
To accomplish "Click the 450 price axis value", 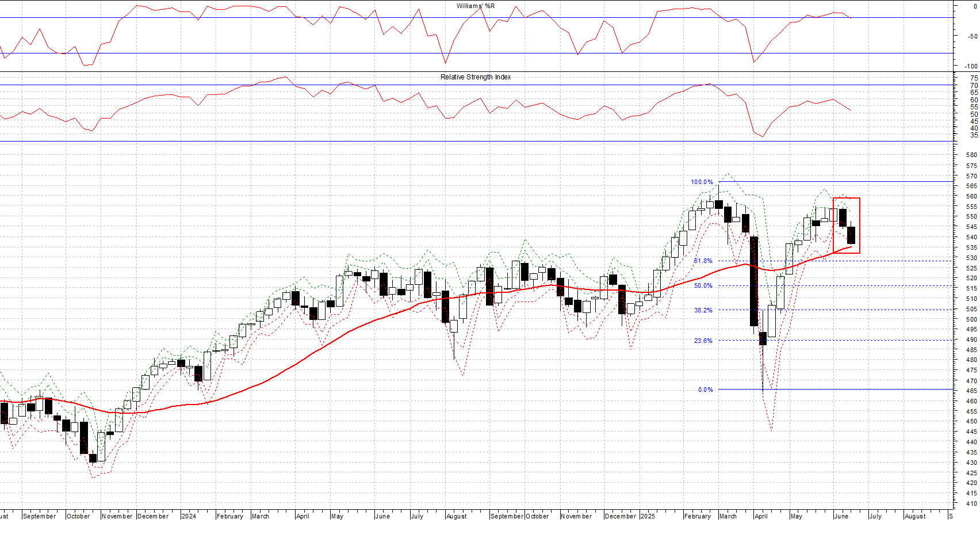I will 971,421.
